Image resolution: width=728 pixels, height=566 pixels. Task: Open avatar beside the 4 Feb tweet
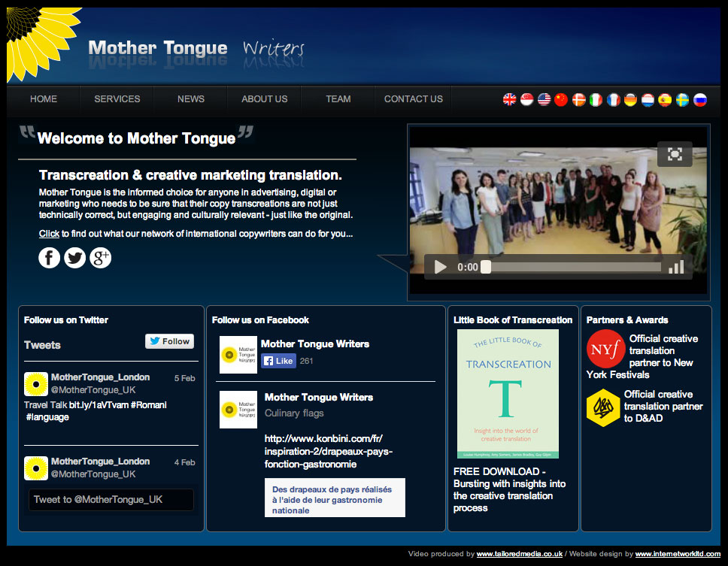[x=36, y=468]
